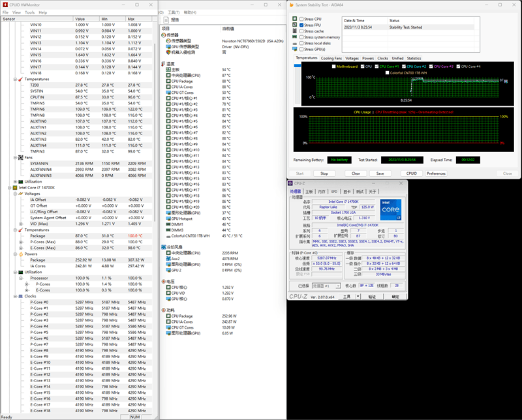Click the Max column header in HWMonitor

point(131,19)
